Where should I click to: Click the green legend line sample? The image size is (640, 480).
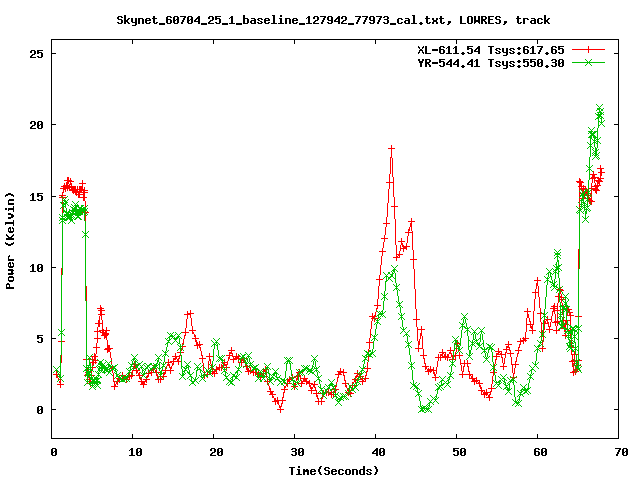pos(588,62)
